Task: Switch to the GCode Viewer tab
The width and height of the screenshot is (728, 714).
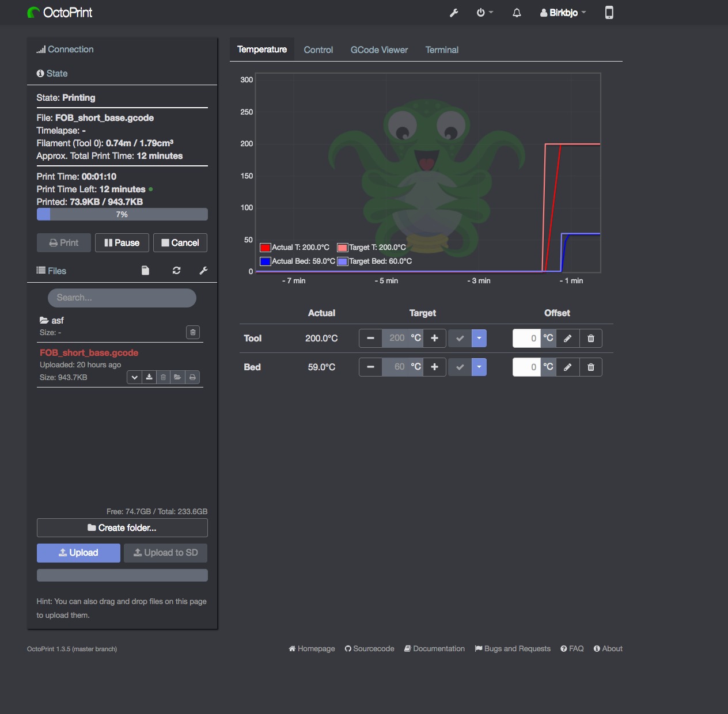Action: (x=379, y=50)
